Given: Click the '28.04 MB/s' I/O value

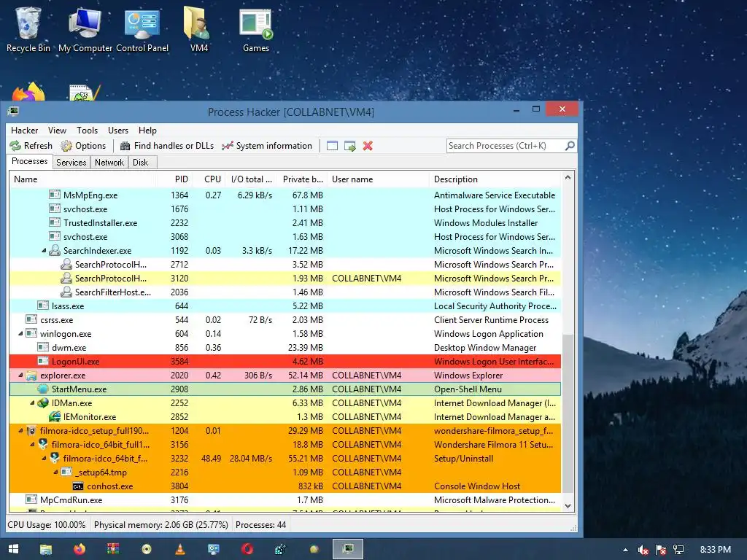Looking at the screenshot, I should [x=251, y=458].
